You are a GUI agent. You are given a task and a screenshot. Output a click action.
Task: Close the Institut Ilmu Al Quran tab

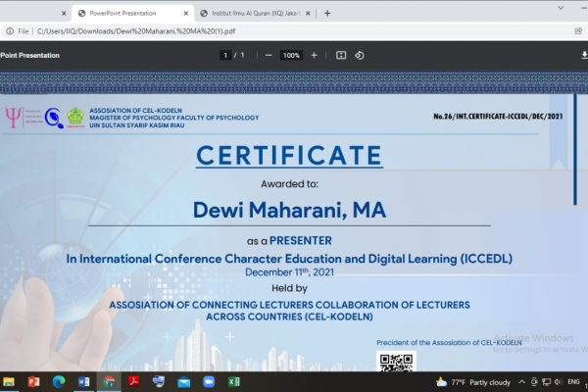[x=308, y=13]
